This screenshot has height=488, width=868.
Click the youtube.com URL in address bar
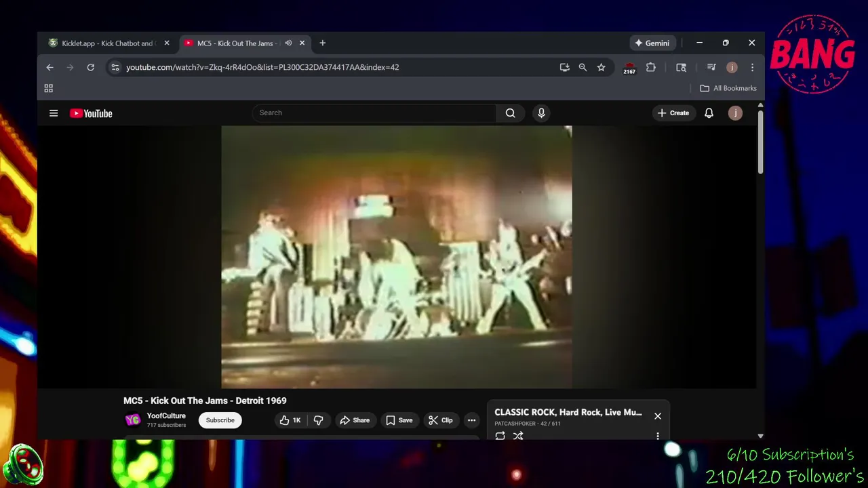click(x=262, y=68)
